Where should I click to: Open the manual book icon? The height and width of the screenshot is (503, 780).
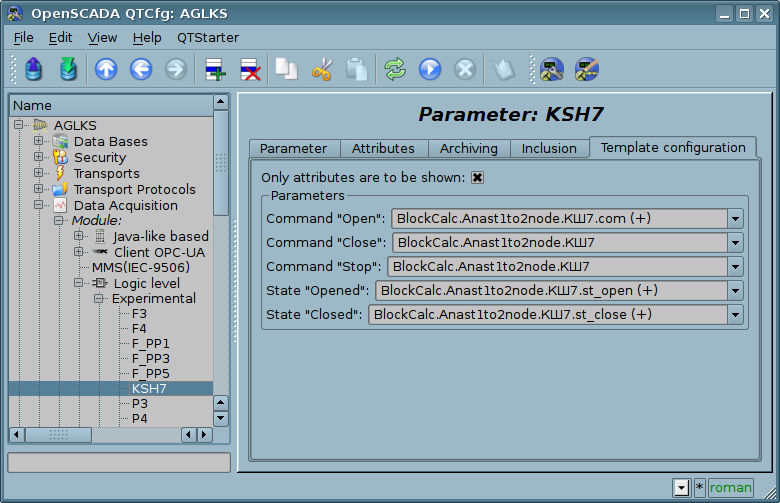[503, 69]
